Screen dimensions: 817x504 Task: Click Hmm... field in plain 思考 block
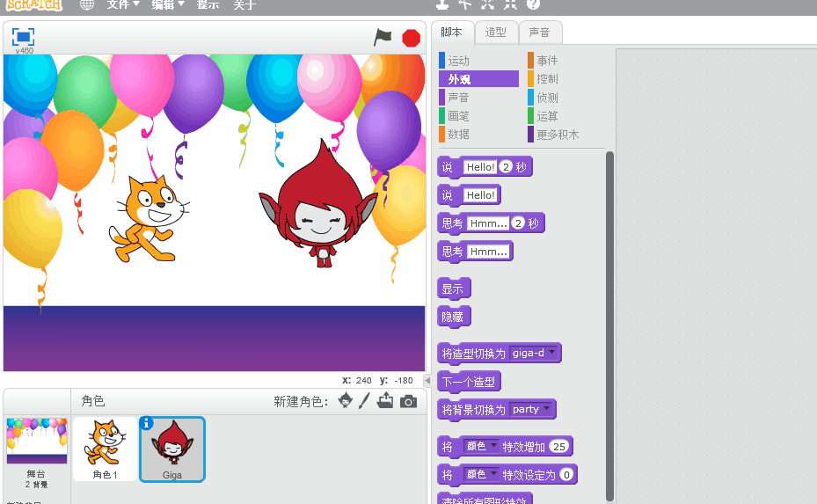[488, 252]
